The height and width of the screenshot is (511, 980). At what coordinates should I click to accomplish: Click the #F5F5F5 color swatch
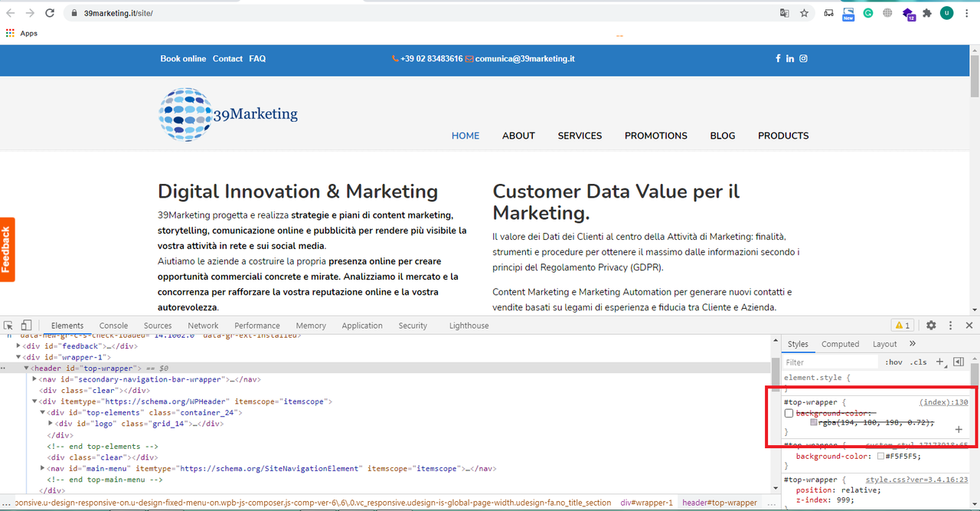click(881, 456)
